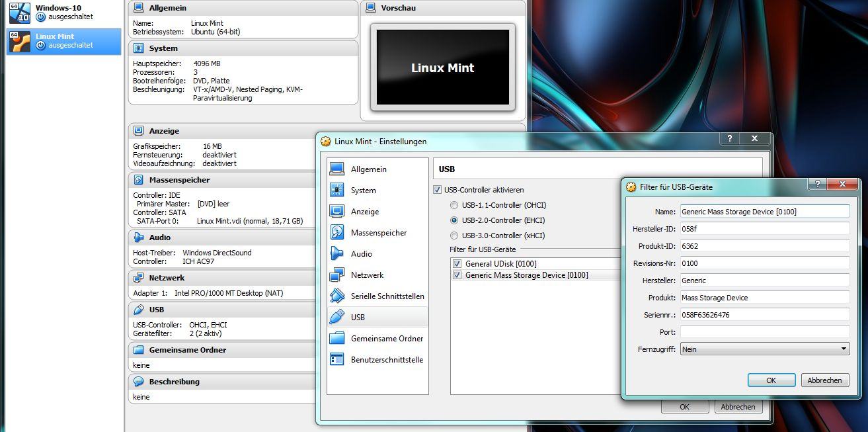Image resolution: width=868 pixels, height=432 pixels.
Task: Click the Seriennr. field
Action: click(x=765, y=314)
